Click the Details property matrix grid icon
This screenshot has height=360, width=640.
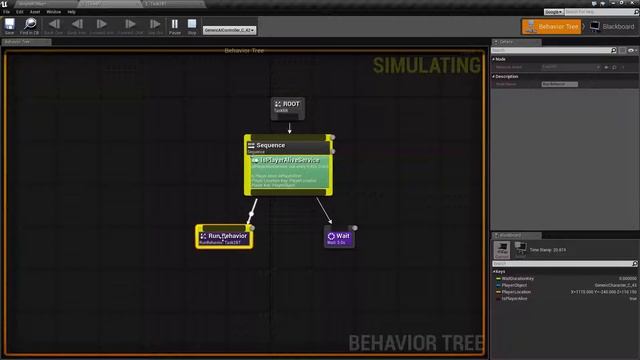coord(622,50)
